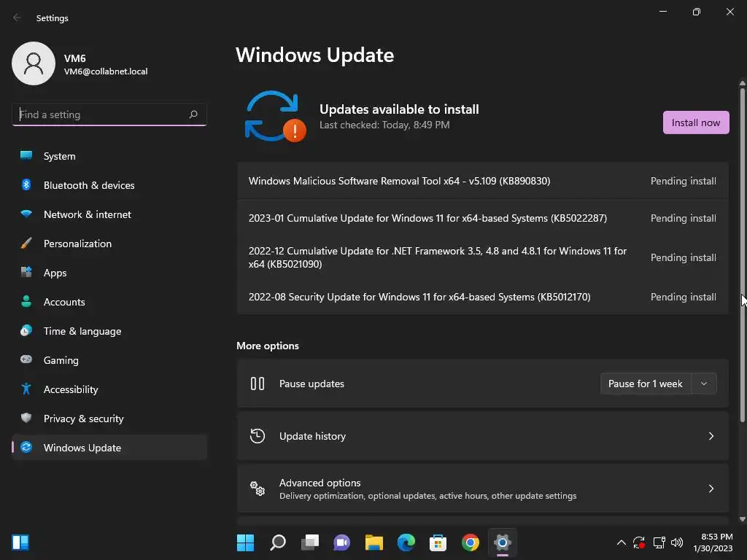Open Advanced options
Image resolution: width=747 pixels, height=560 pixels.
coord(483,489)
